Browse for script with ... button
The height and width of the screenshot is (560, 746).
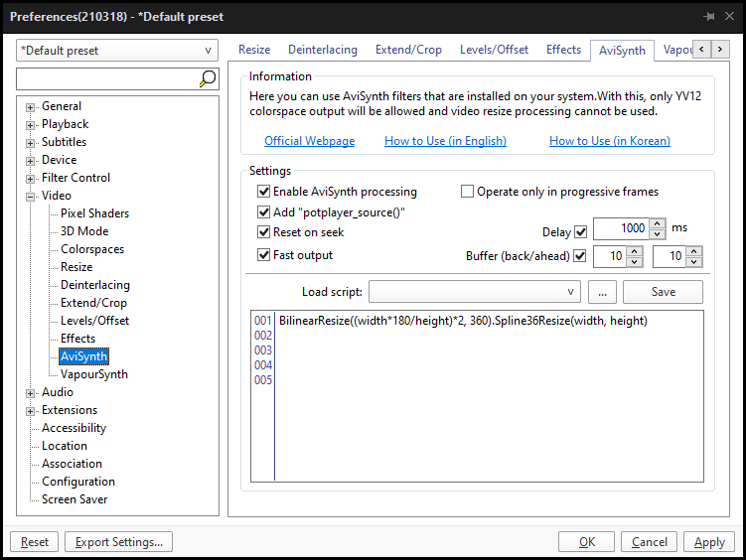click(x=602, y=291)
